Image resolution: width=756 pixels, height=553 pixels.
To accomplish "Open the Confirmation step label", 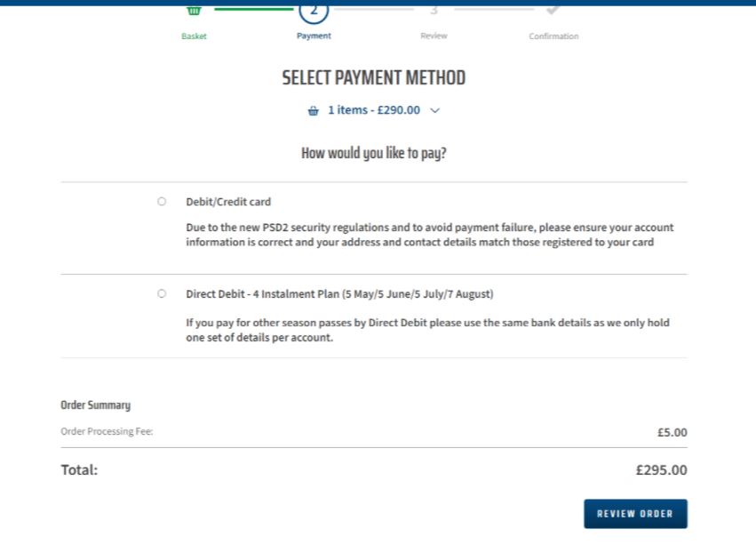I will pos(553,36).
